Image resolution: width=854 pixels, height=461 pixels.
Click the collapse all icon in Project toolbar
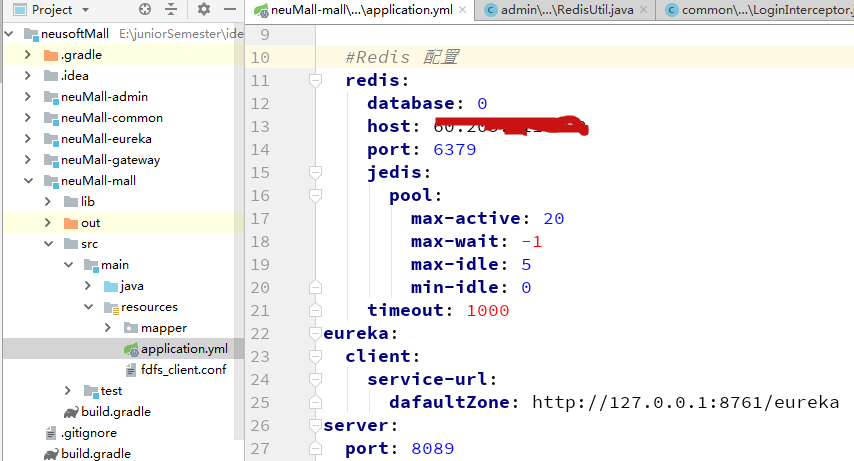(171, 9)
